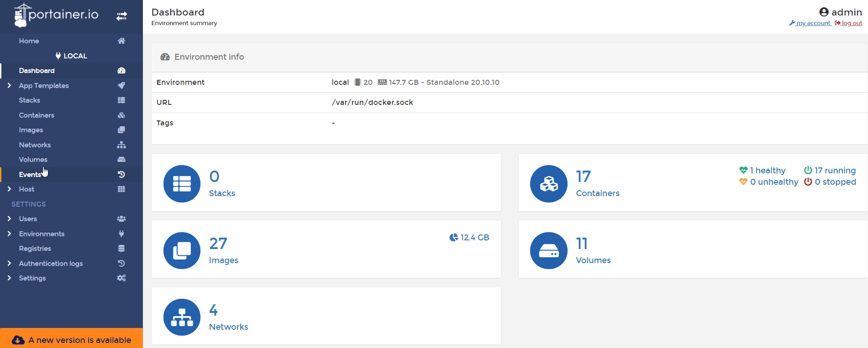Click the home icon in sidebar
This screenshot has height=348, width=868.
121,41
